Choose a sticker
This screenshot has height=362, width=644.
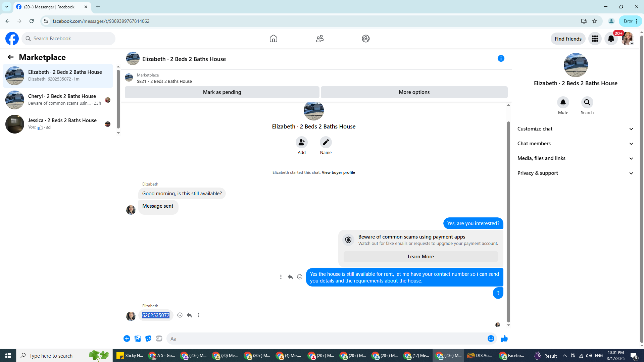click(x=148, y=339)
